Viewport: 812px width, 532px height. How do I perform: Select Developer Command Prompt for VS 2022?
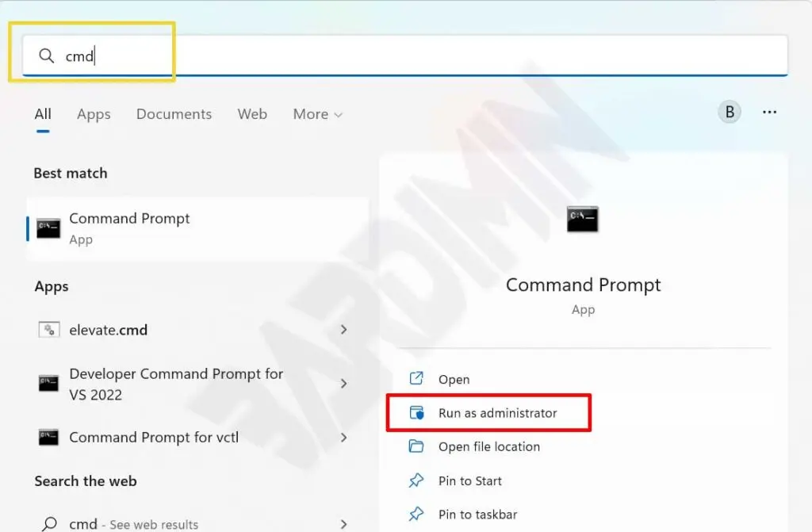click(x=193, y=384)
